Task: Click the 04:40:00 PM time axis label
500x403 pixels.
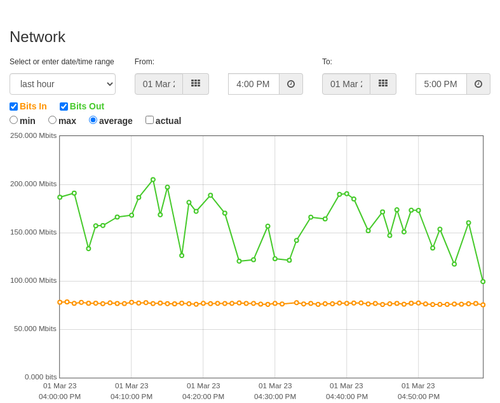Action: pyautogui.click(x=347, y=397)
